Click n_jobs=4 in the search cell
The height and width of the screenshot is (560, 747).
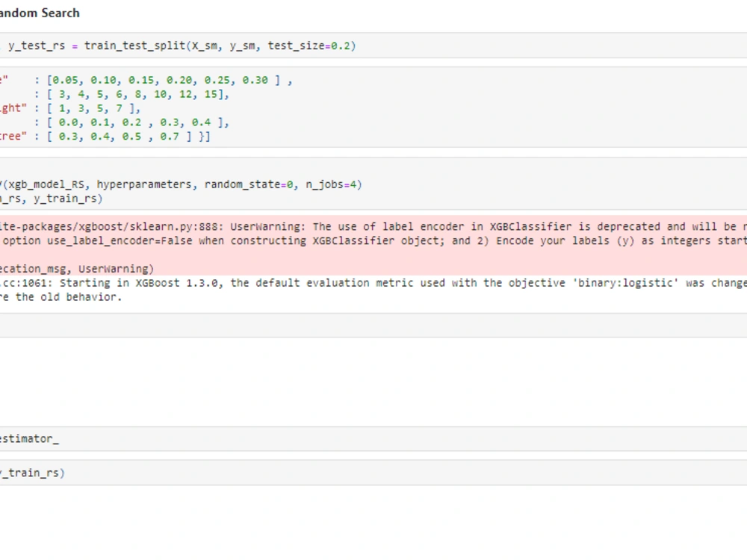pyautogui.click(x=331, y=184)
